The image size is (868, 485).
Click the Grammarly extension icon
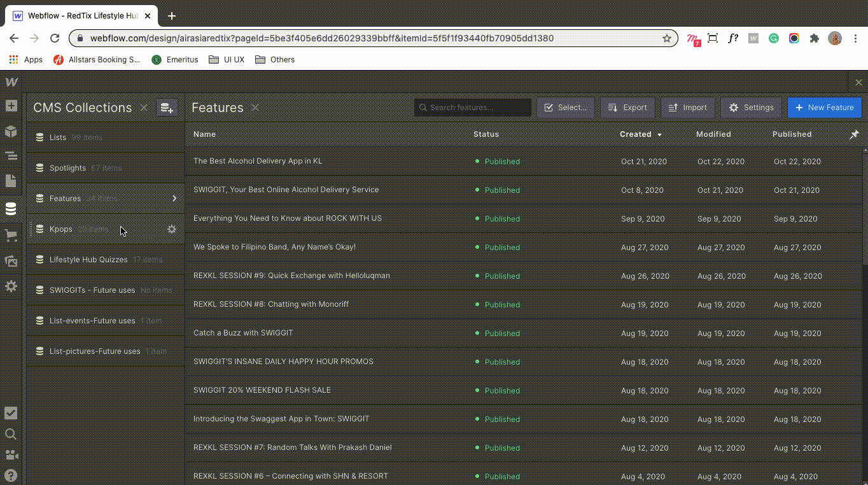774,38
